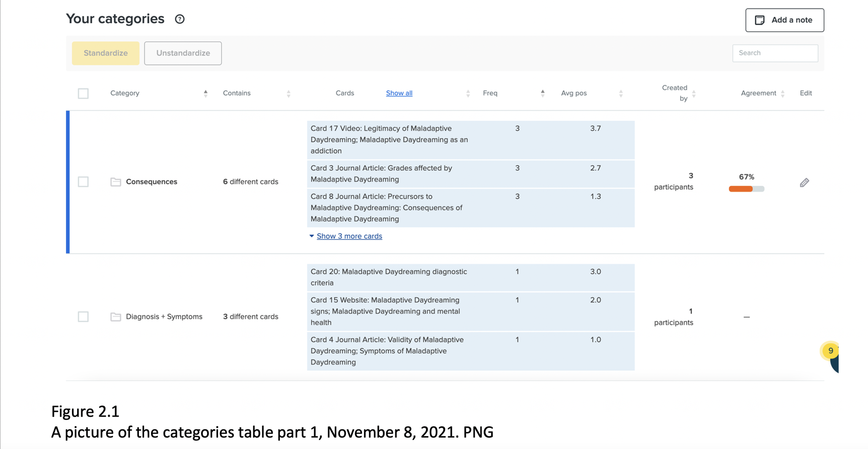The height and width of the screenshot is (449, 868).
Task: Open the yellow notification badge showing 9
Action: (830, 350)
